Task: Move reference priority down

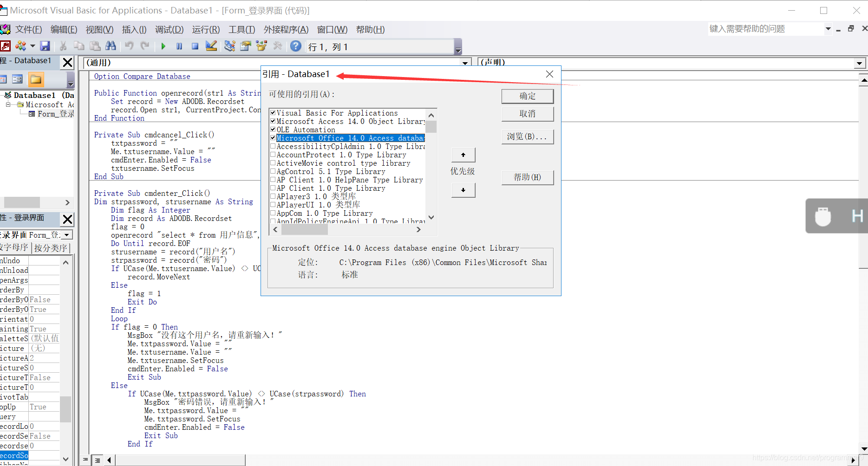Action: [x=463, y=190]
